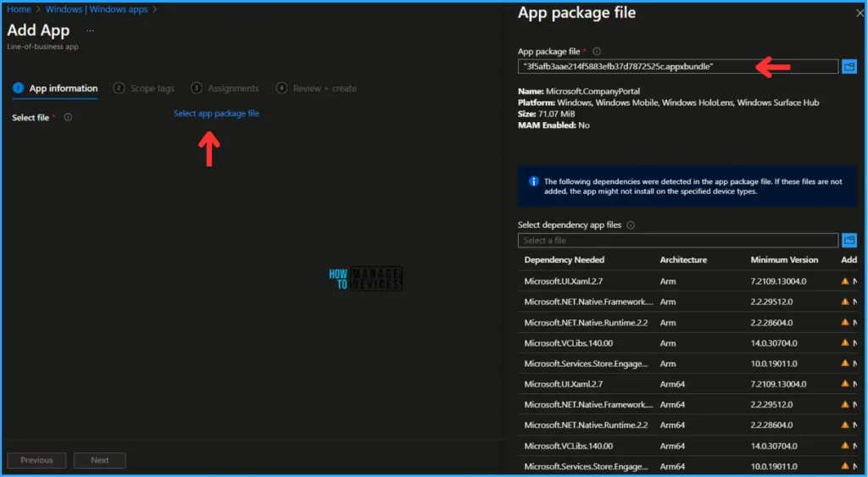Click the Select app package file link

pyautogui.click(x=216, y=114)
